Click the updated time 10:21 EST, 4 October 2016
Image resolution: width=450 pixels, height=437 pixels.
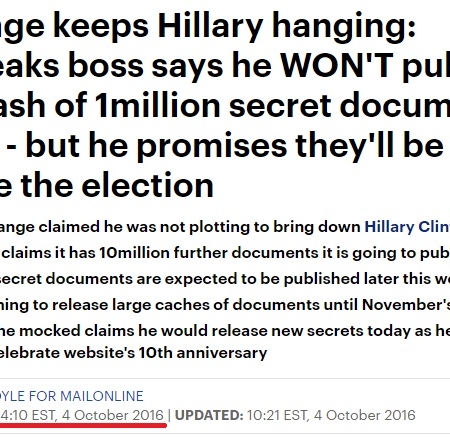331,415
